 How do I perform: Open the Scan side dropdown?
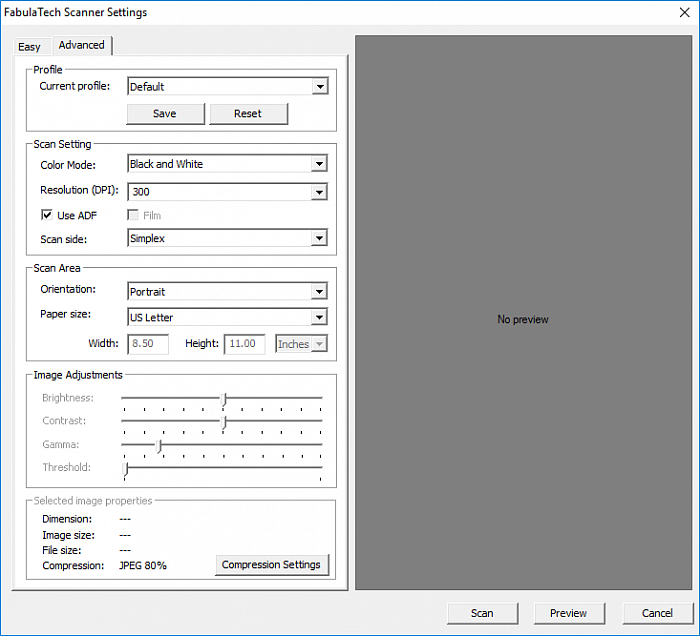[x=228, y=238]
